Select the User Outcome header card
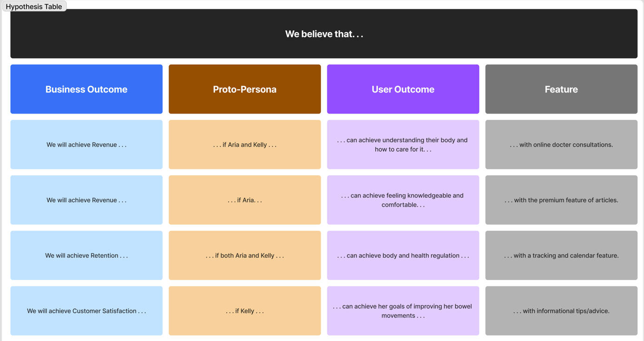Screen dimensions: 644x341 point(403,89)
